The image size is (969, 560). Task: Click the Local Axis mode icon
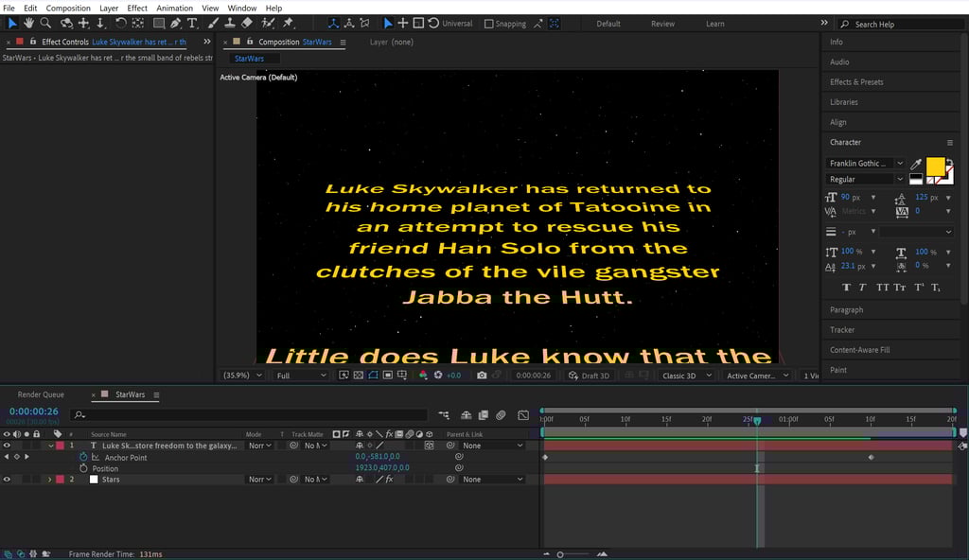coord(333,24)
